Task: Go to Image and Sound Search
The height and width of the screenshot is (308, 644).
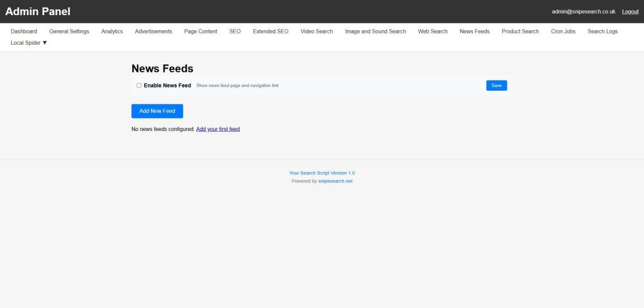Action: [x=375, y=31]
